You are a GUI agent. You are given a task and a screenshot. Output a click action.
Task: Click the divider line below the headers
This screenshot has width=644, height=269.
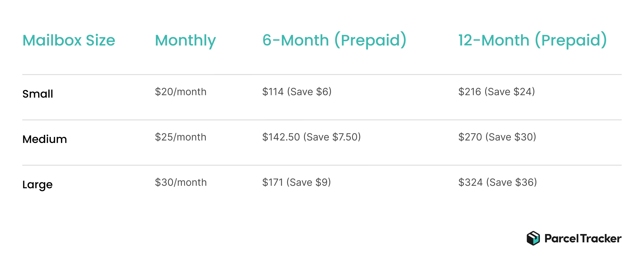[x=322, y=75]
